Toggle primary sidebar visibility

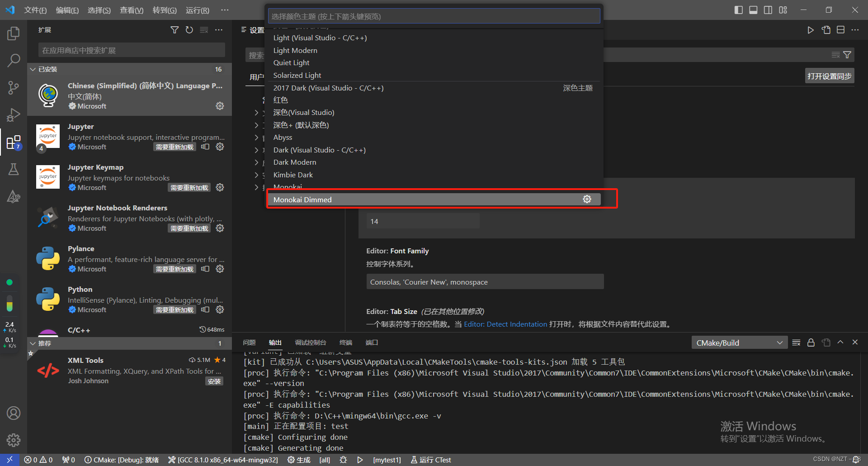(x=739, y=10)
